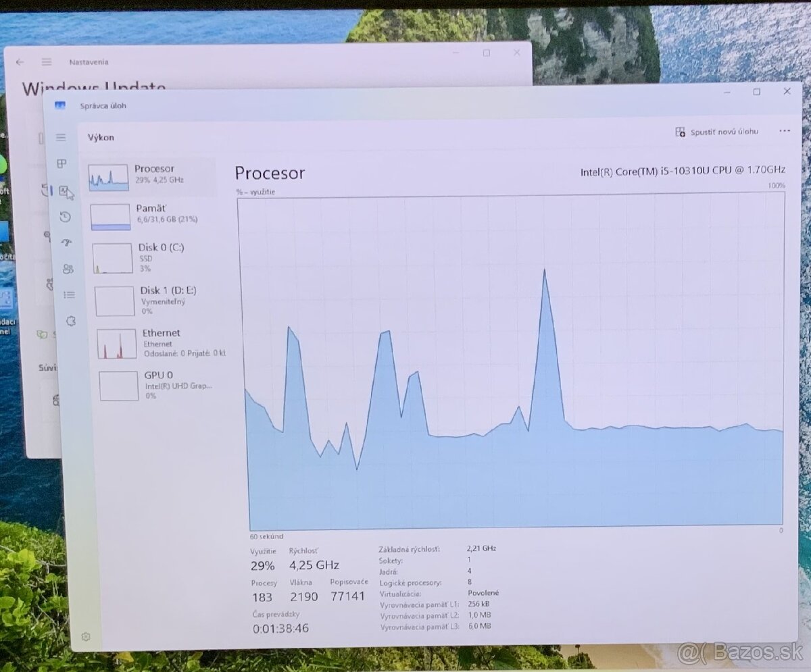
Task: Open hamburger menu in Nastavenia window
Action: pos(47,61)
